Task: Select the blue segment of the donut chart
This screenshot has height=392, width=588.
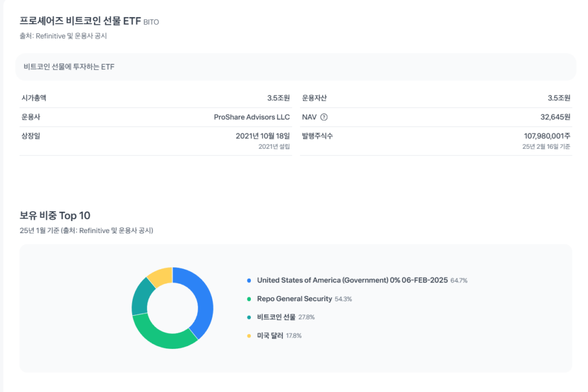Action: coord(204,300)
